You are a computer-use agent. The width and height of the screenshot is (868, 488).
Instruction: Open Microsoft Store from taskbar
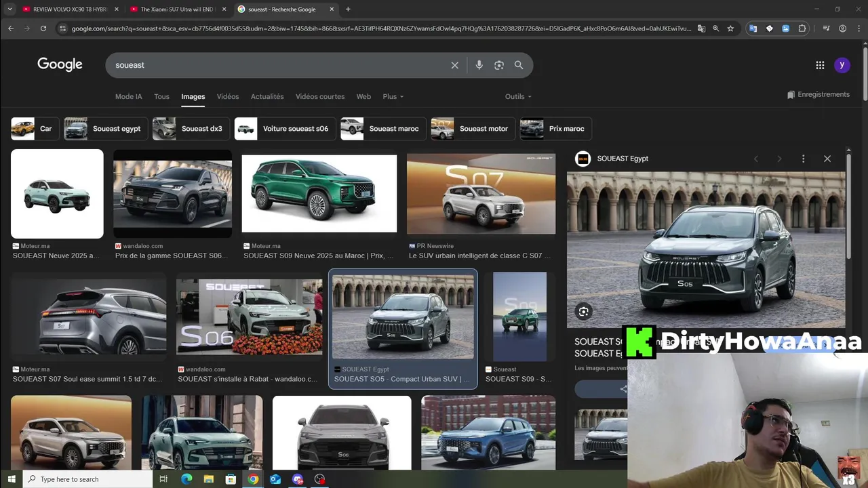pos(231,479)
